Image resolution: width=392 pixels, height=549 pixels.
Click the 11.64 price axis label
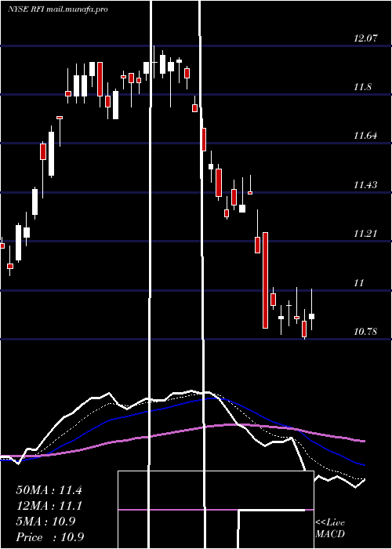pyautogui.click(x=365, y=136)
